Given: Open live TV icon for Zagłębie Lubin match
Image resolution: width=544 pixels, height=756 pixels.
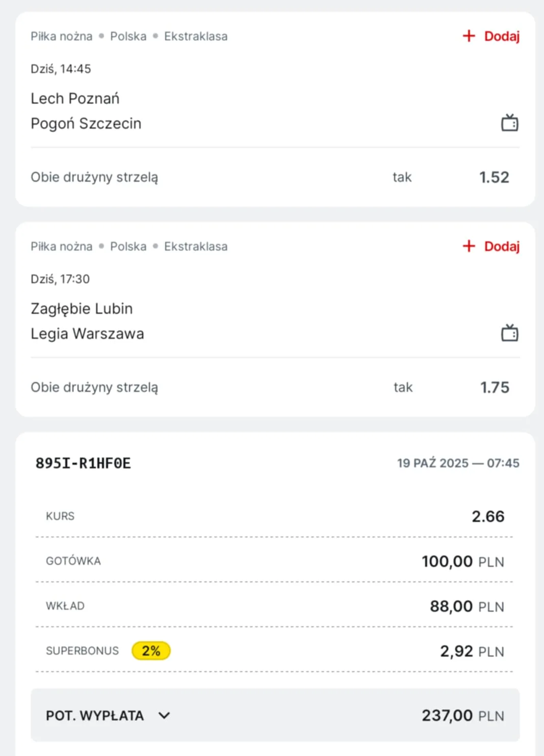Looking at the screenshot, I should [x=509, y=333].
